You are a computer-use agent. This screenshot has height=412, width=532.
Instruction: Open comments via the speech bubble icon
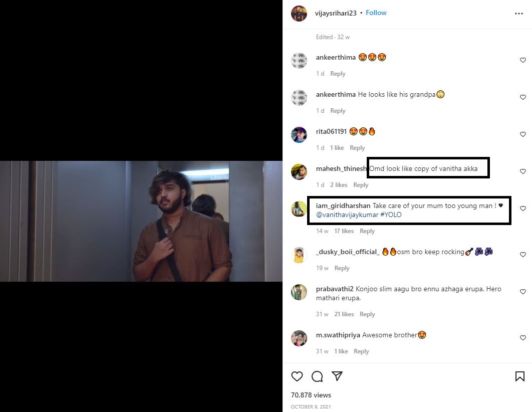pos(317,376)
